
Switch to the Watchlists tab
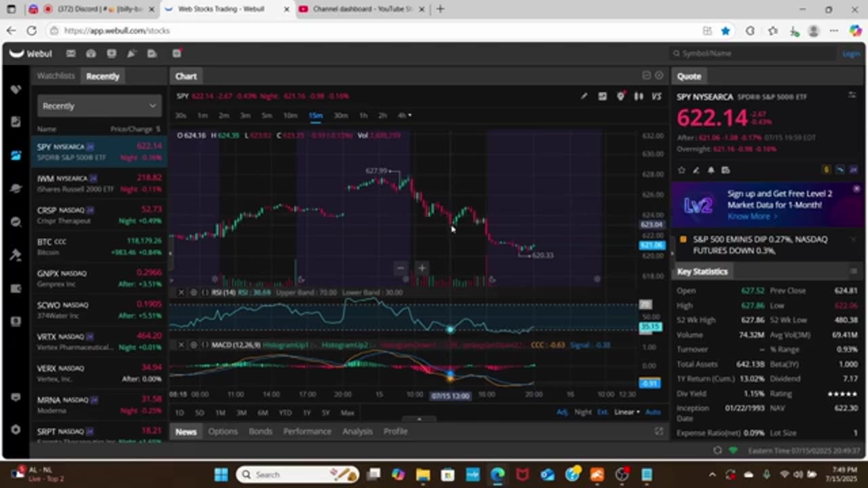(56, 76)
